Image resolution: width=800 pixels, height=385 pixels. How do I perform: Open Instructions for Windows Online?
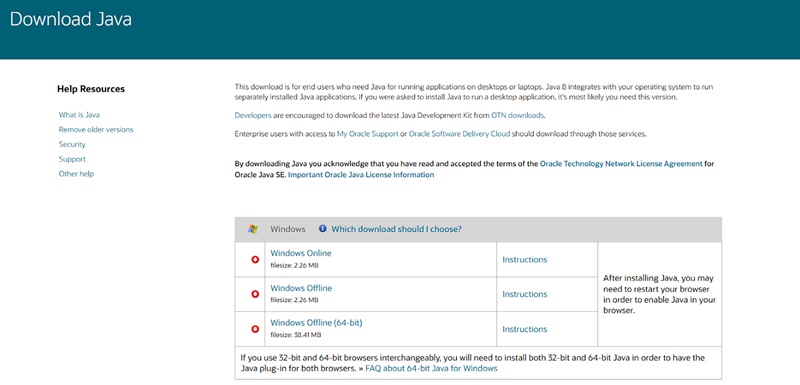[524, 260]
